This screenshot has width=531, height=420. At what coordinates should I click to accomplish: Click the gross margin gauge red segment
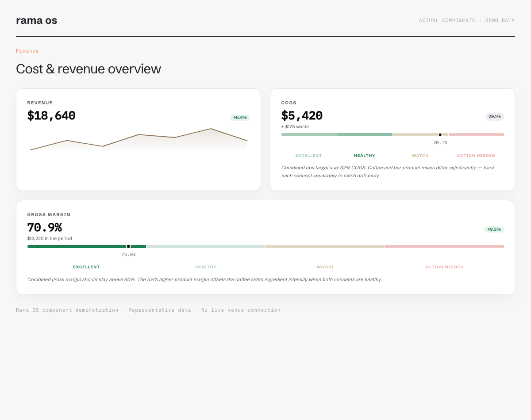click(444, 246)
